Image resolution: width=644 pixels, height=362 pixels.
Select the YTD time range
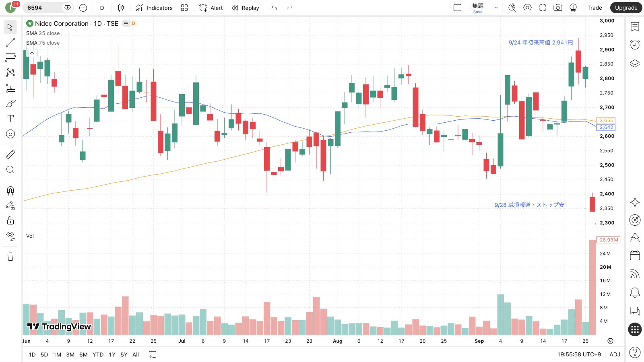tap(98, 354)
